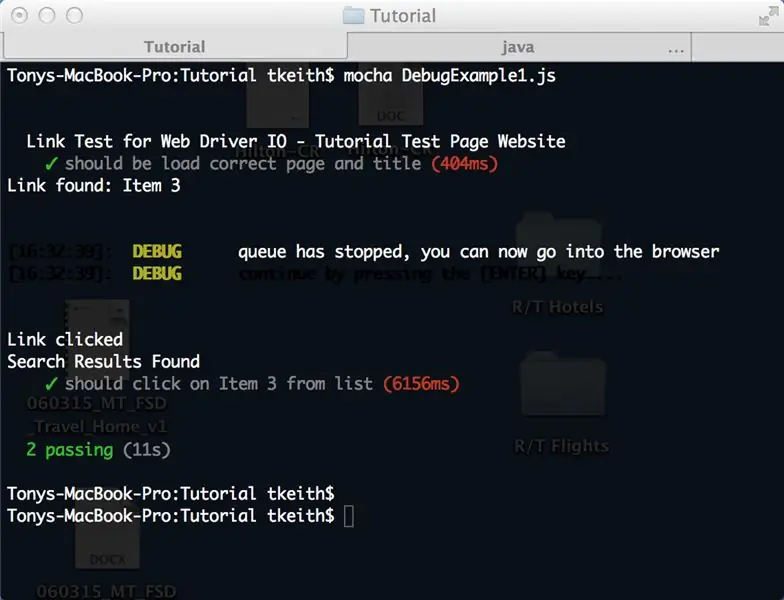Click 'should be load correct page and title' line

point(243,164)
